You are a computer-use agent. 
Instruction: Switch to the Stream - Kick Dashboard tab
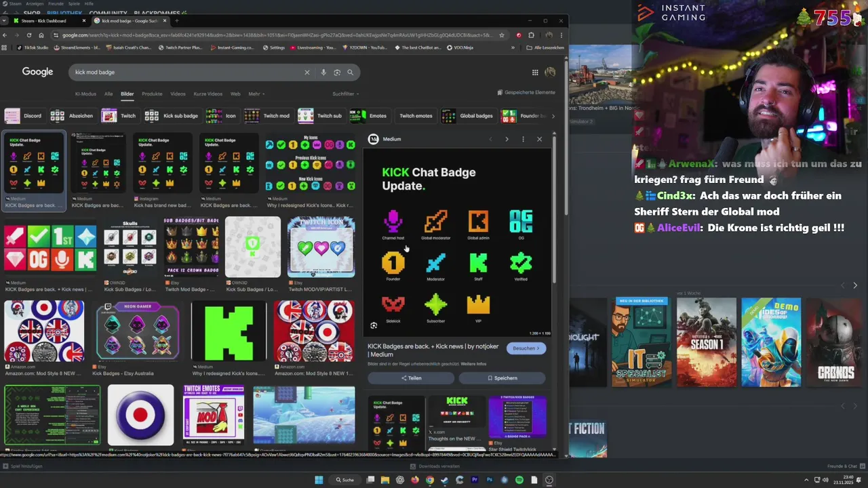[x=47, y=20]
